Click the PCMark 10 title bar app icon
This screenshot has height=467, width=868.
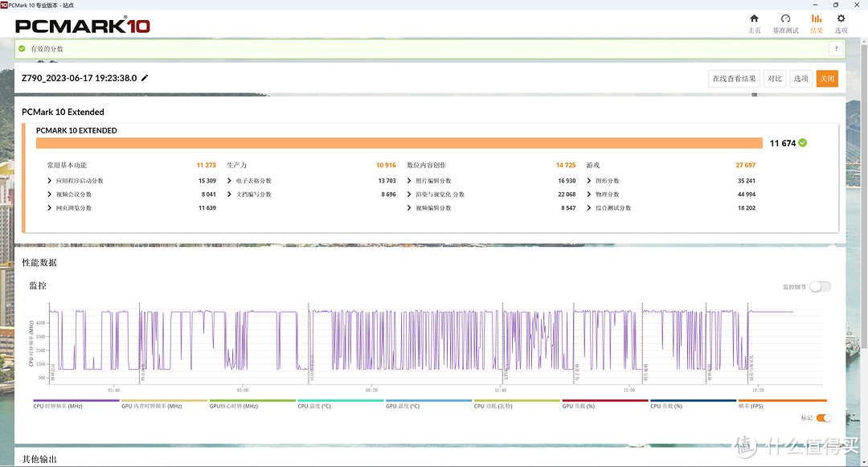tap(4, 5)
